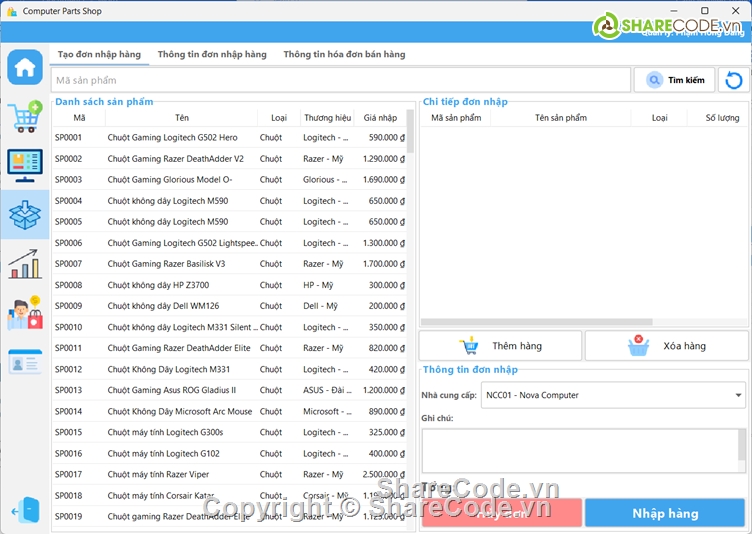Select row SP0010 Logitech M331 Silent
752x534 pixels.
pyautogui.click(x=229, y=327)
